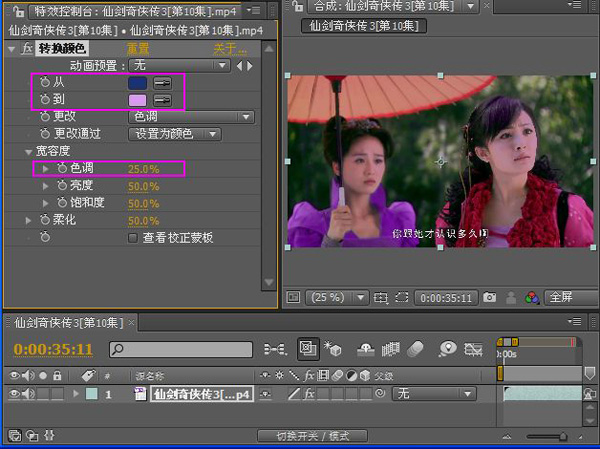The width and height of the screenshot is (600, 449).
Task: Toggle stopwatch for 饱和度 tolerance
Action: point(62,202)
